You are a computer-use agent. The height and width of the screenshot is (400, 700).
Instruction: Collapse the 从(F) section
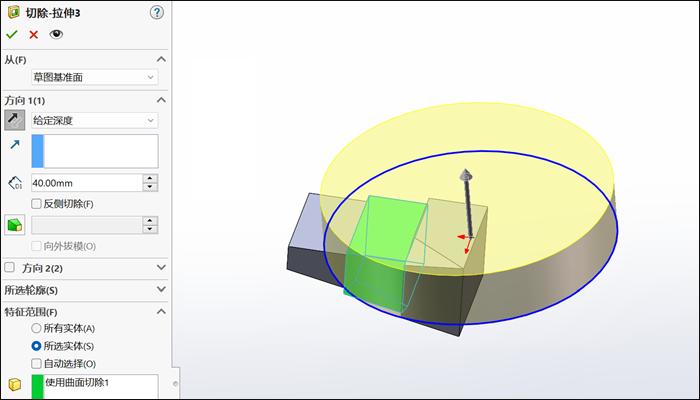(161, 59)
